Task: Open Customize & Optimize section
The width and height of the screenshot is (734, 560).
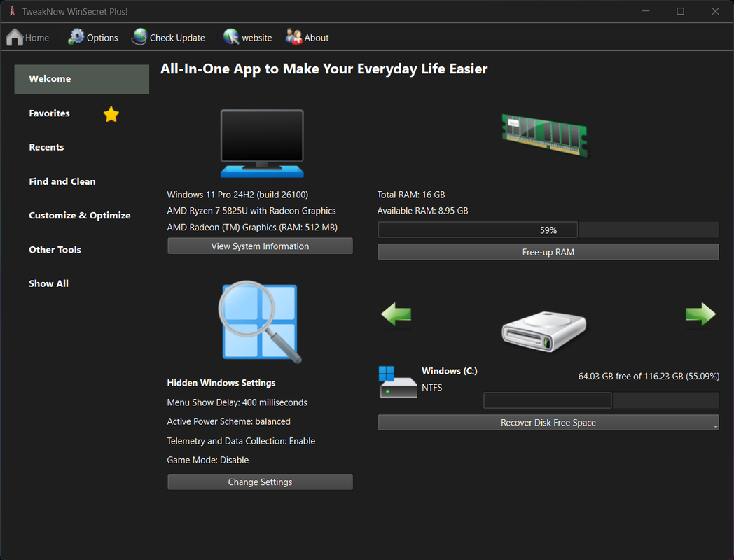Action: (80, 216)
